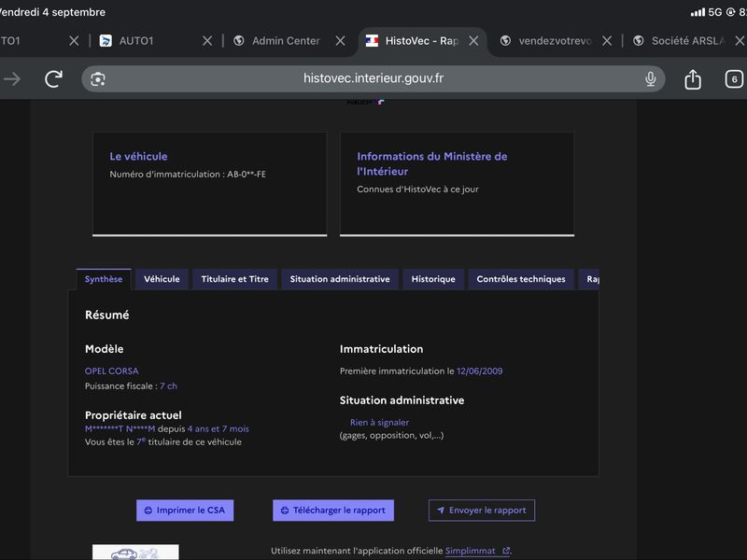Close the AUTO1 browser tab
Screen dimensions: 747x560
(207, 41)
